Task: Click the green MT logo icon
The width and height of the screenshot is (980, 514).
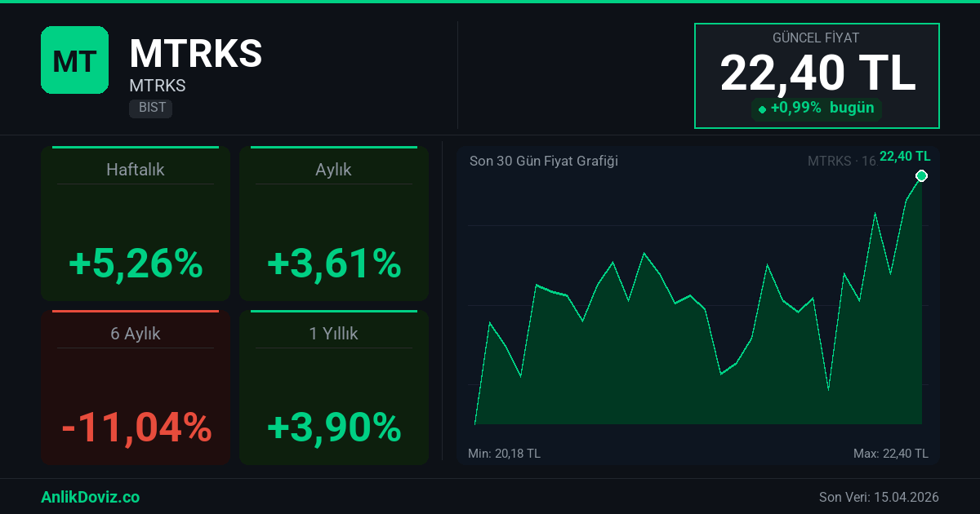Action: coord(74,60)
